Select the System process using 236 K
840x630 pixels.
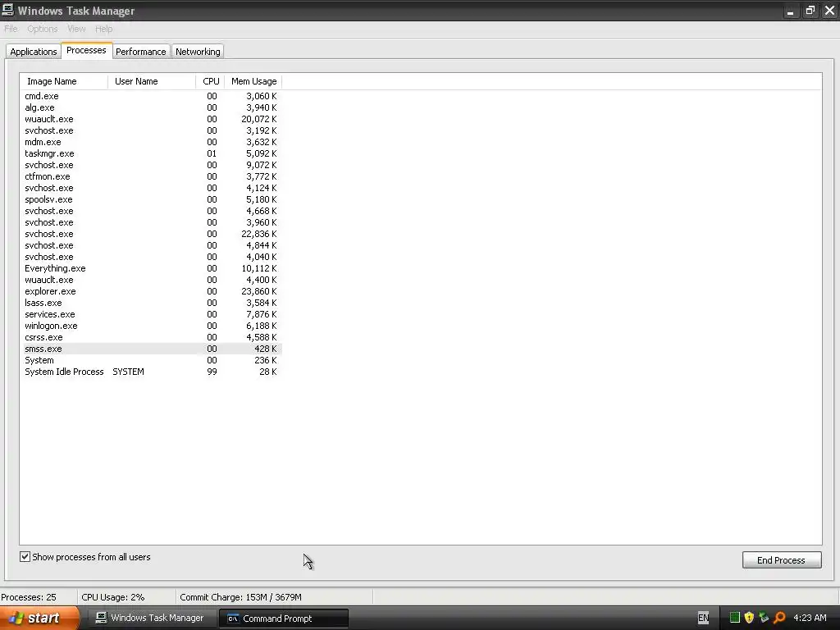tap(151, 361)
